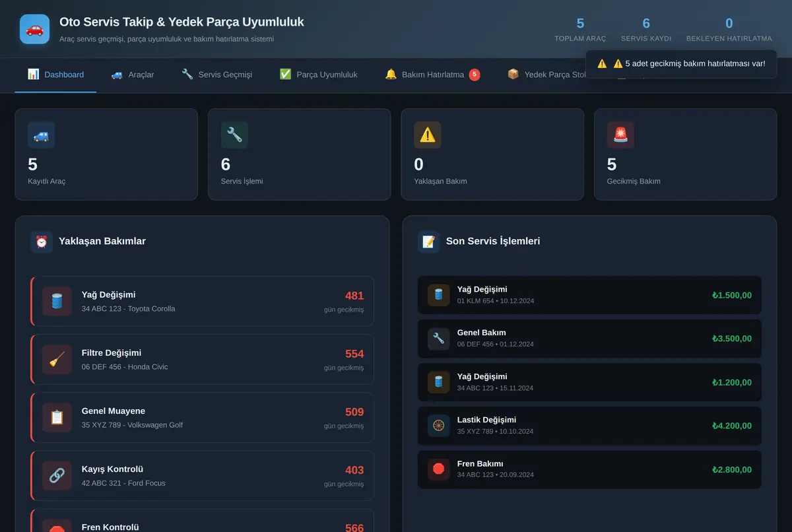Click the overdue maintenance alert notification
Screen dimensions: 792x532
pyautogui.click(x=681, y=64)
